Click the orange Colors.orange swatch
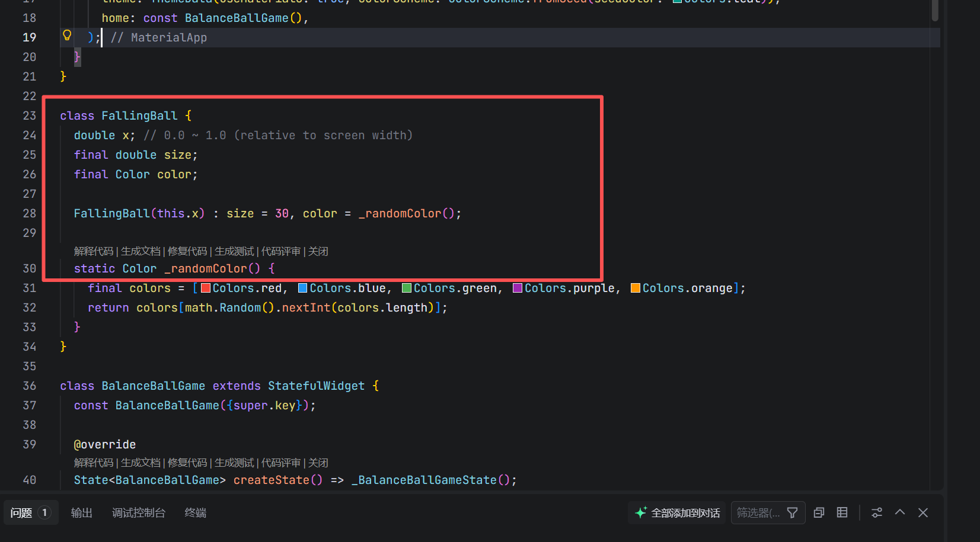980x542 pixels. 636,288
